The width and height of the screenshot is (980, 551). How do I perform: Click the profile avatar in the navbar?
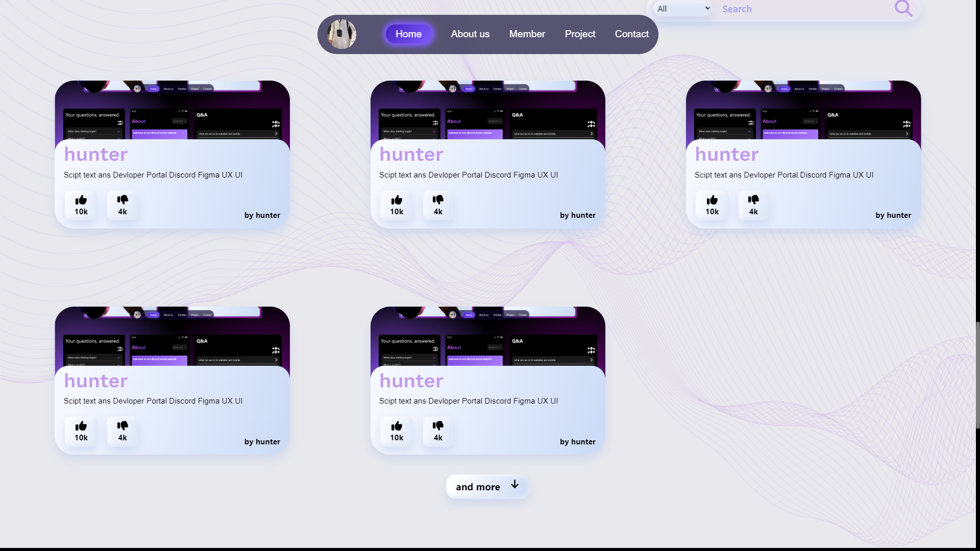341,34
